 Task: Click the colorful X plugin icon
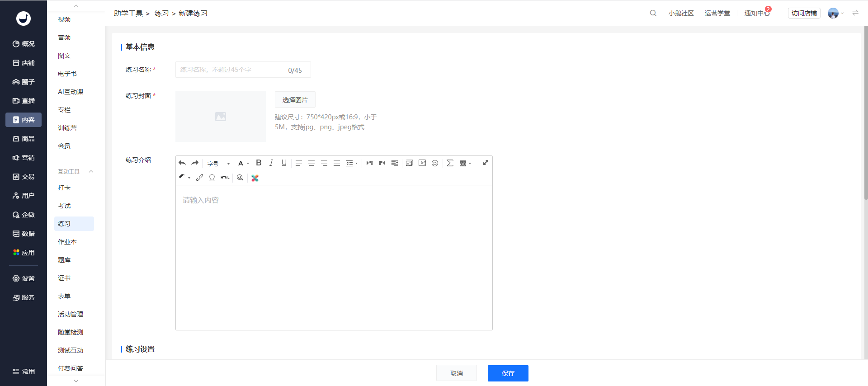[255, 178]
